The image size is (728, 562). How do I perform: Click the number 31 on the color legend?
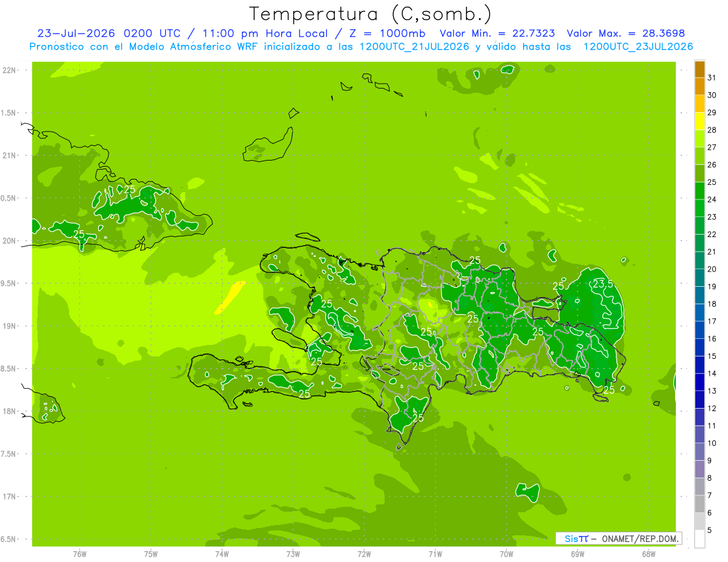[x=712, y=78]
